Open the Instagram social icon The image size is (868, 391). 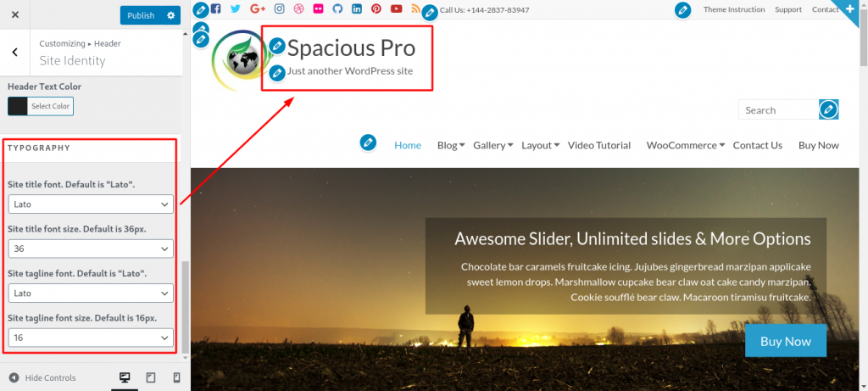pos(280,8)
